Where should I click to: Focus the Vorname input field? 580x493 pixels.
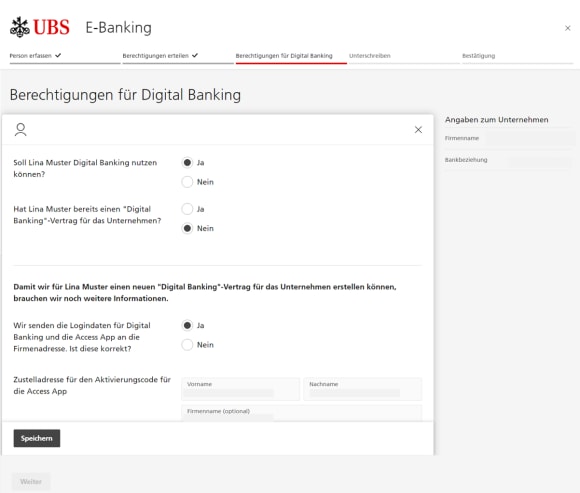tap(240, 389)
